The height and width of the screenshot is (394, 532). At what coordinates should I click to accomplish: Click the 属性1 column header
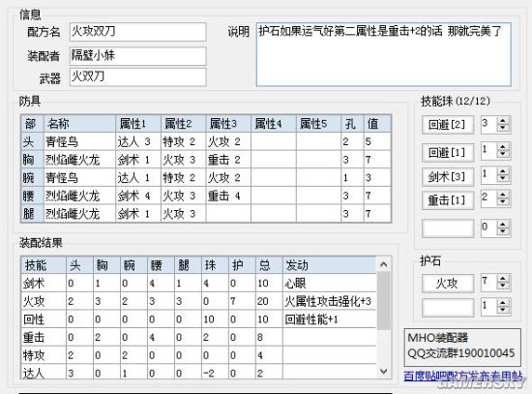(138, 124)
